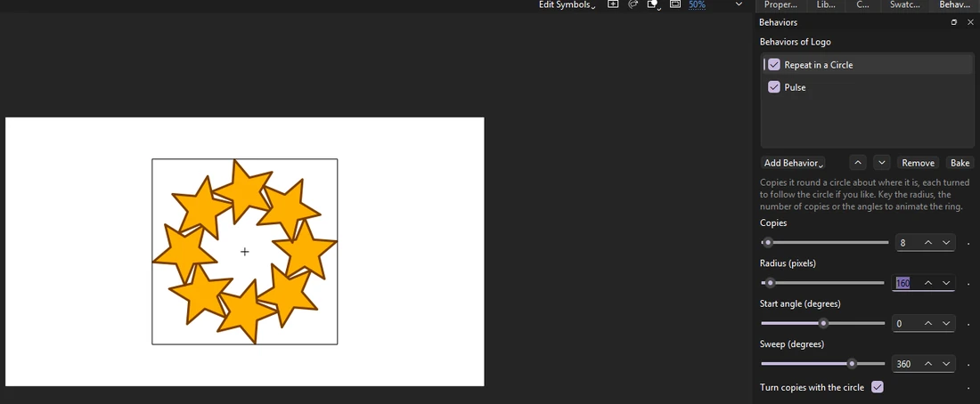Undock the Behaviors panel with float icon

pos(954,22)
